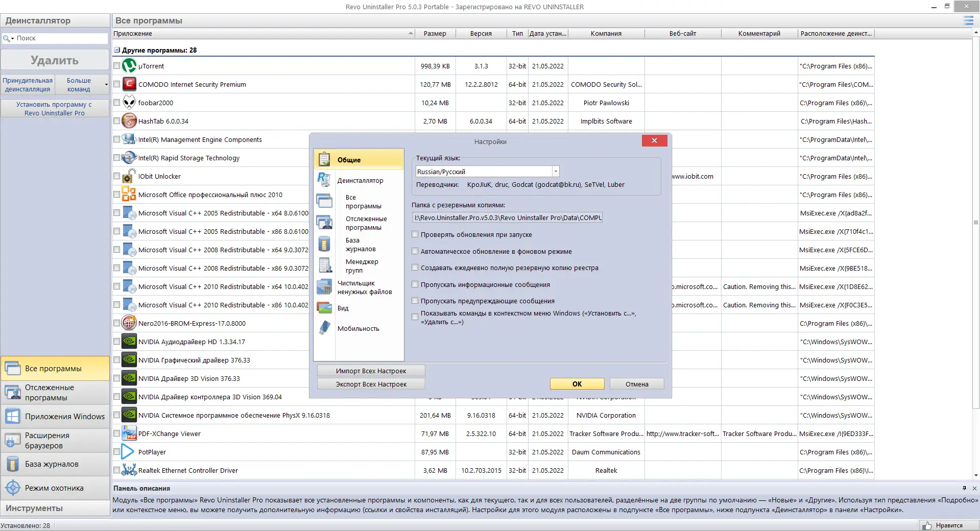Click Импорт Всех Настроек button
Screen dimensions: 980x531
click(371, 371)
